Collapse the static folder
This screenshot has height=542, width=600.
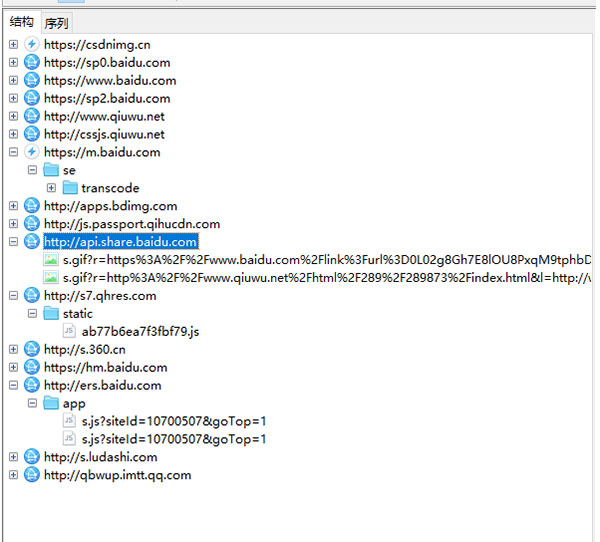point(33,313)
